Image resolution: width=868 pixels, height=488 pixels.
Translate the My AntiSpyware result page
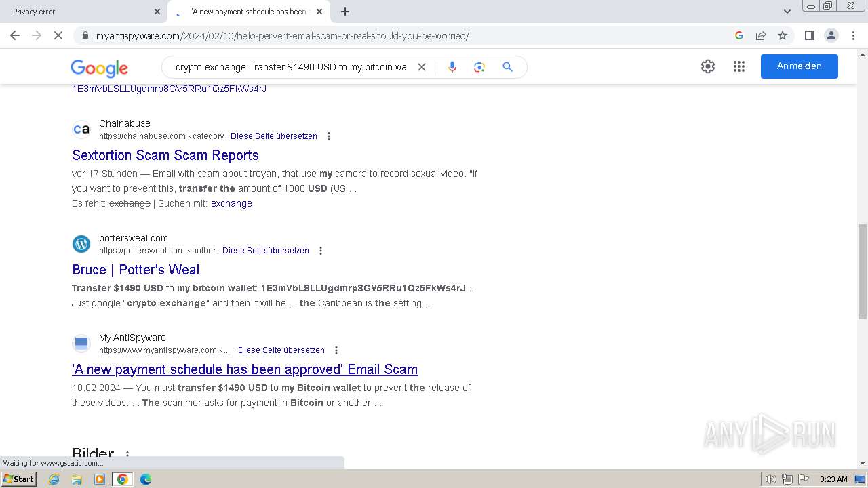click(x=281, y=350)
